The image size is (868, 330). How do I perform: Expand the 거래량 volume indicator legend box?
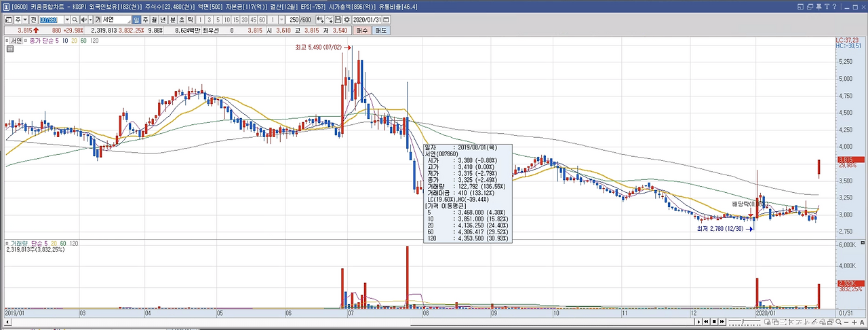(x=7, y=243)
